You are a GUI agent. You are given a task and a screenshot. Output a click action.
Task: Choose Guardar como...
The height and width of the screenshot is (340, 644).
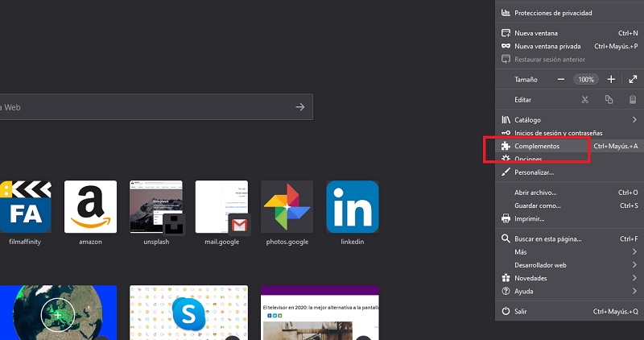[x=569, y=205]
